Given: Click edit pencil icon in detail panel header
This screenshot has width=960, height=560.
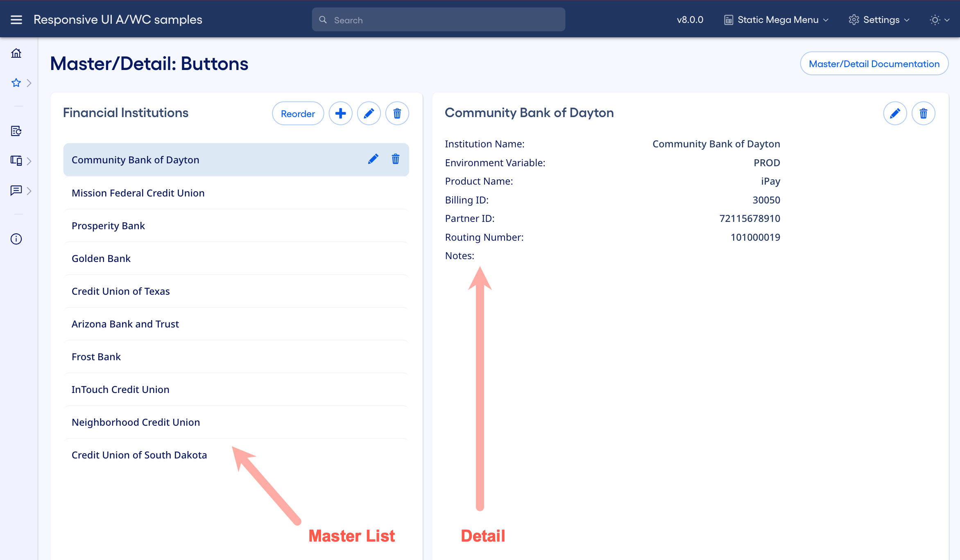Looking at the screenshot, I should click(895, 113).
